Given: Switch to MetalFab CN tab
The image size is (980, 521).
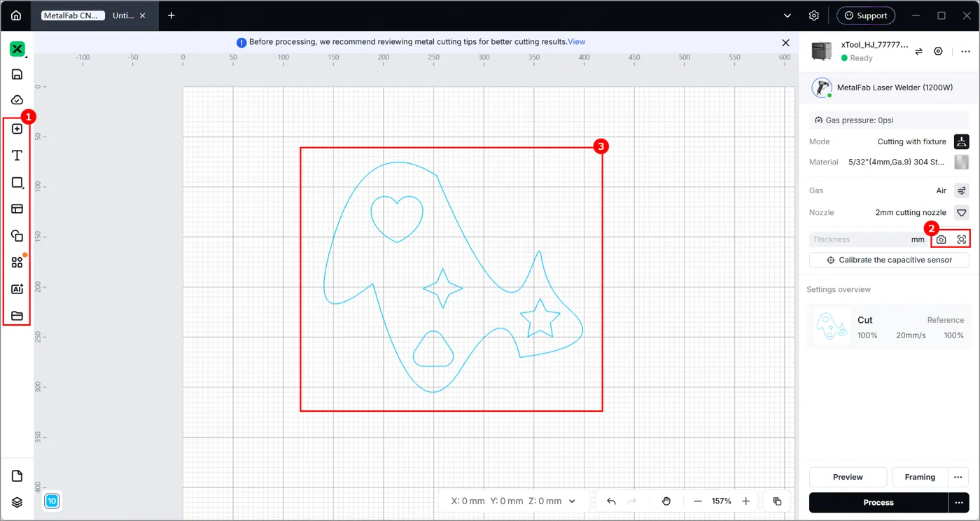Looking at the screenshot, I should [x=72, y=15].
